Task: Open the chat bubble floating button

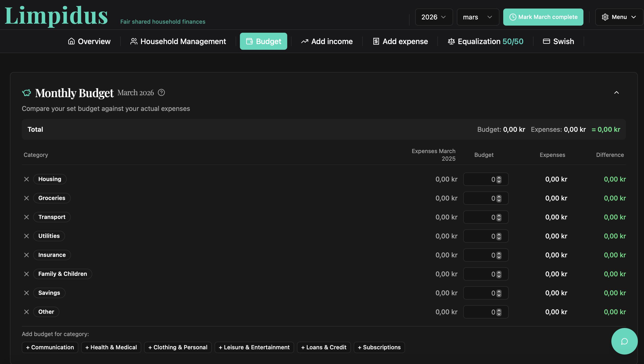Action: (x=624, y=341)
